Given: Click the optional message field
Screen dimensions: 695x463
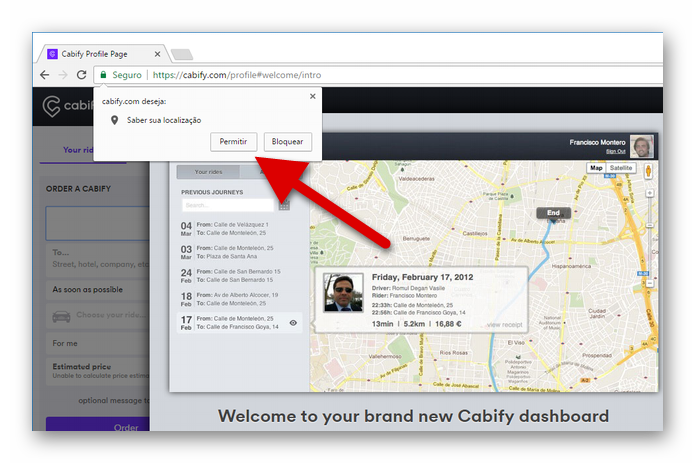Looking at the screenshot, I should coord(113,401).
